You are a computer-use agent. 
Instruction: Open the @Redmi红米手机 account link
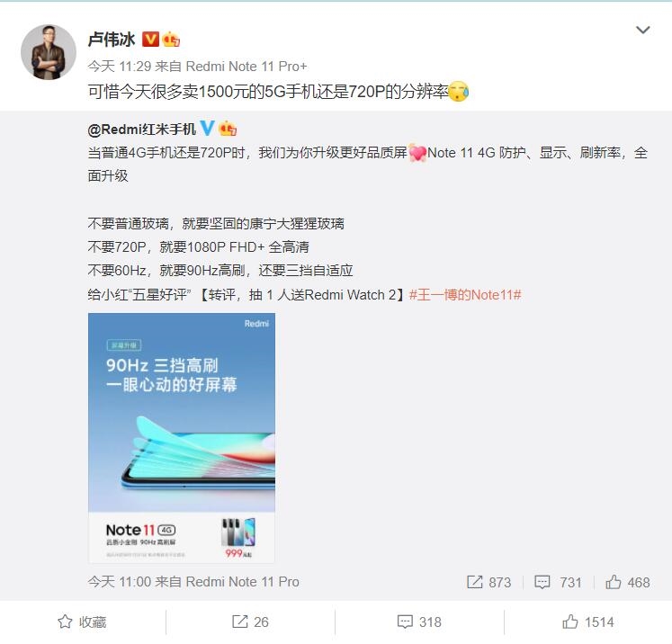141,129
